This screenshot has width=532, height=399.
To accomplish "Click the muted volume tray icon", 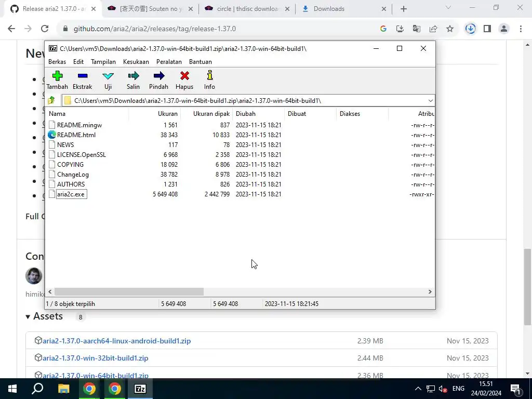I will pyautogui.click(x=442, y=389).
